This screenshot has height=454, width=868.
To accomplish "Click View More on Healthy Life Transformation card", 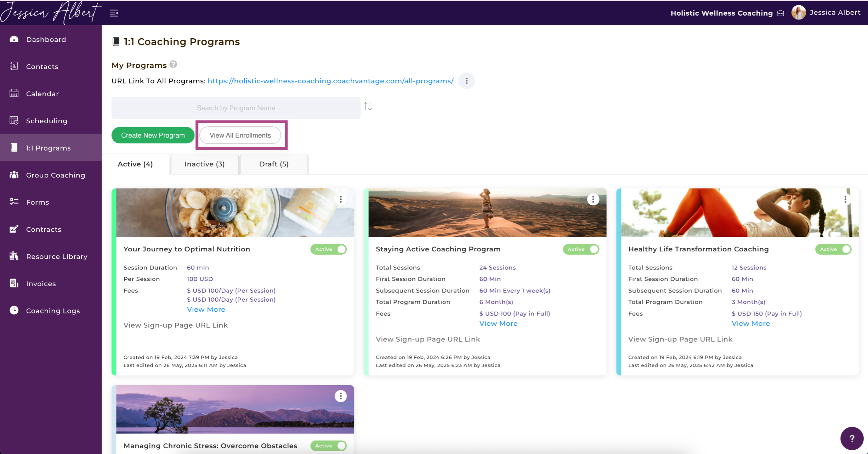I will coord(751,324).
